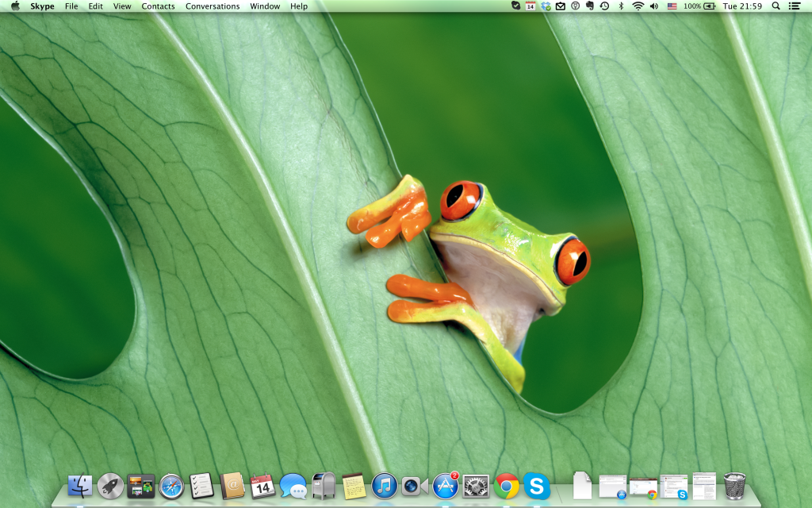Open the Dropbox menu bar icon
This screenshot has height=508, width=812.
[546, 6]
